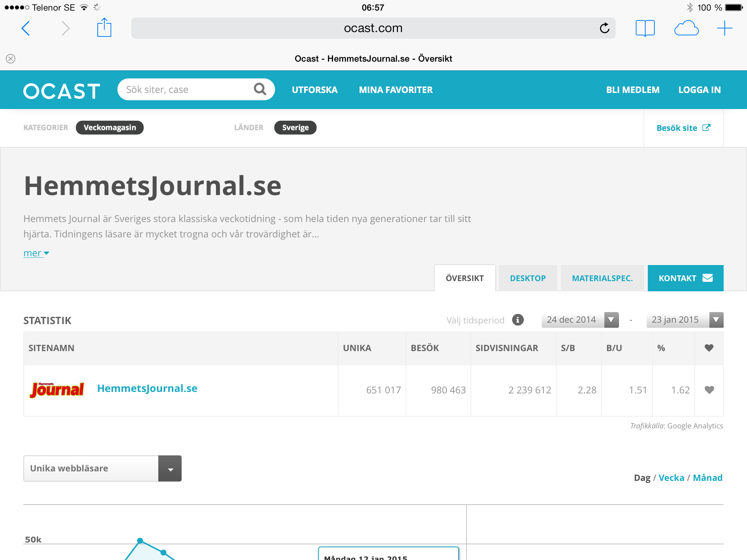Reload the ocast.com page
This screenshot has width=747, height=560.
[604, 28]
